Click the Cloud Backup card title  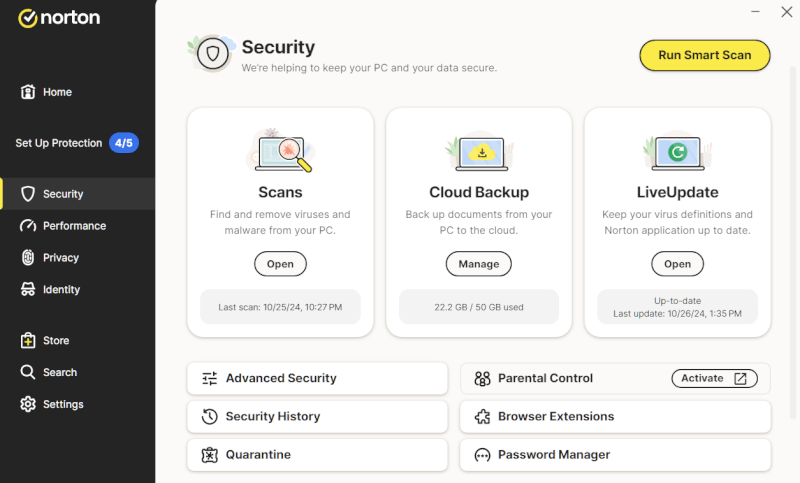point(479,192)
